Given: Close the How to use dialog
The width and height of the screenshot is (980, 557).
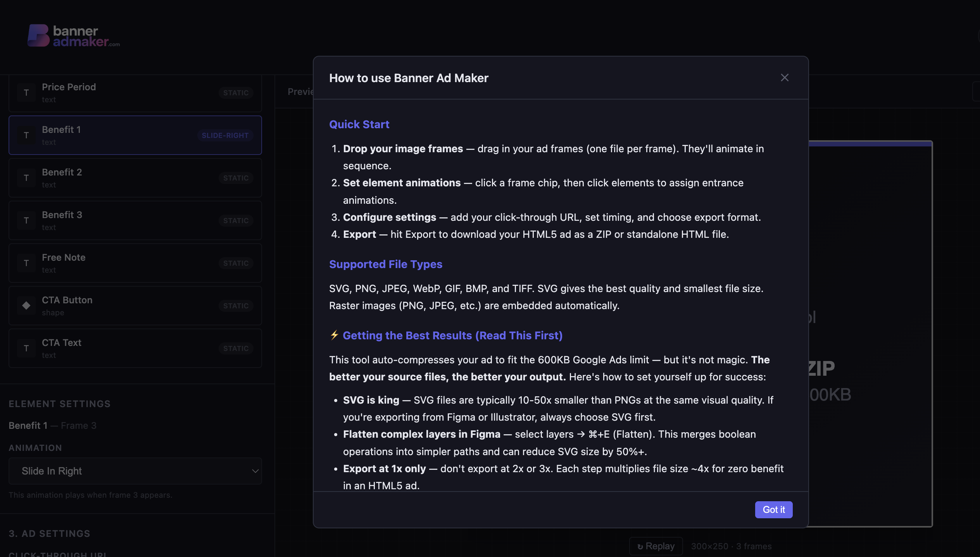Looking at the screenshot, I should pyautogui.click(x=785, y=78).
